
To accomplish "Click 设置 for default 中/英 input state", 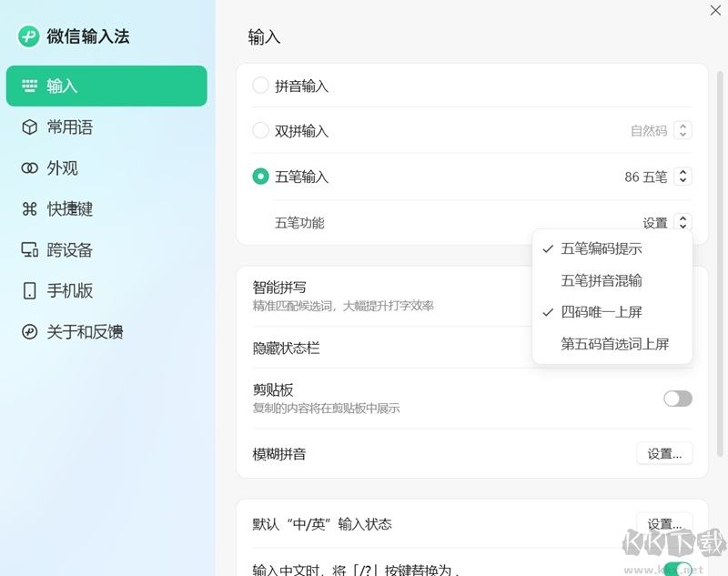I will [664, 524].
